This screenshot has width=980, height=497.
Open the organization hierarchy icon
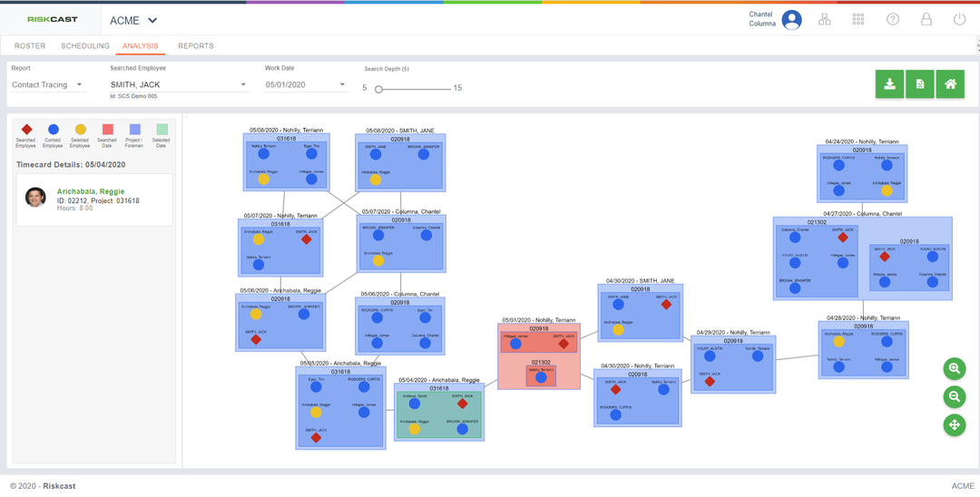coord(825,19)
